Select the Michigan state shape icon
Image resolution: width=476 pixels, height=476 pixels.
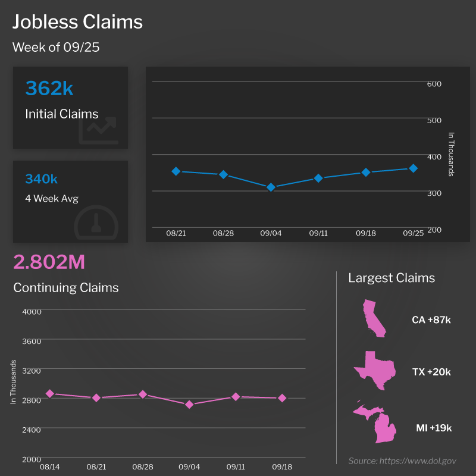[375, 422]
